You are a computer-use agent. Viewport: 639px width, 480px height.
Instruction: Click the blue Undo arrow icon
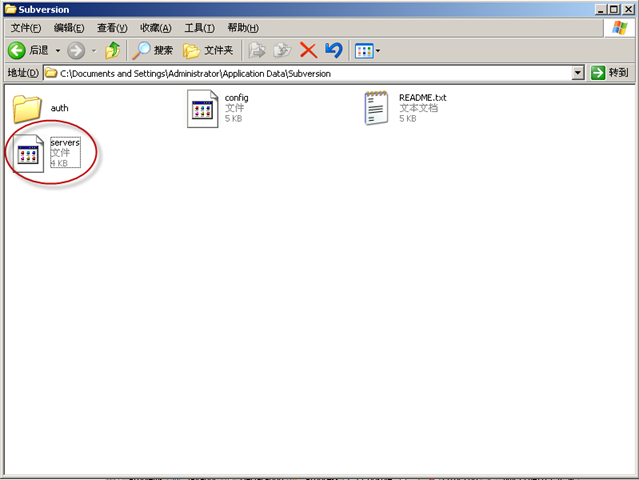click(x=334, y=51)
